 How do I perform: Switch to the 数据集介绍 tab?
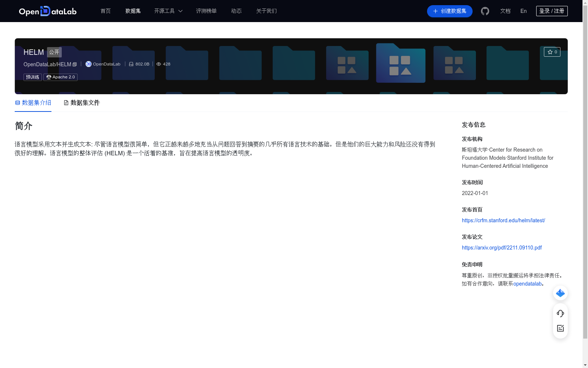[x=33, y=103]
